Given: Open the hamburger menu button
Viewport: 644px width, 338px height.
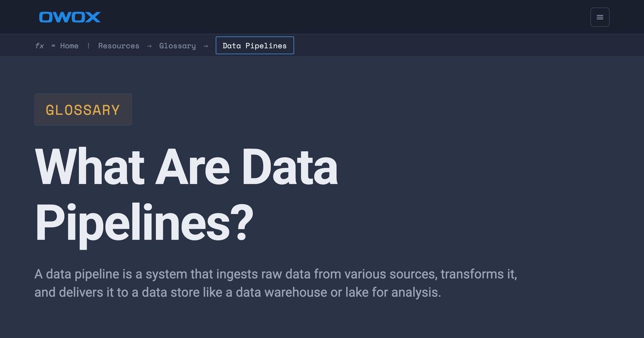Looking at the screenshot, I should point(600,17).
